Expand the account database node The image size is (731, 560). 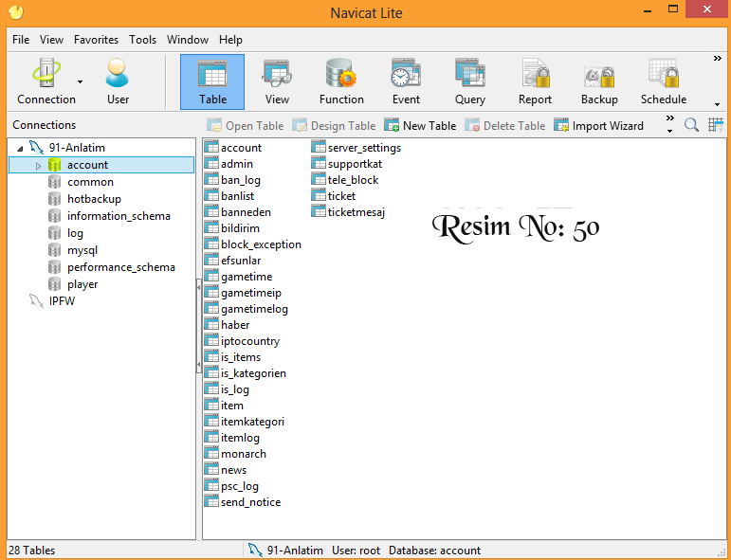(38, 166)
